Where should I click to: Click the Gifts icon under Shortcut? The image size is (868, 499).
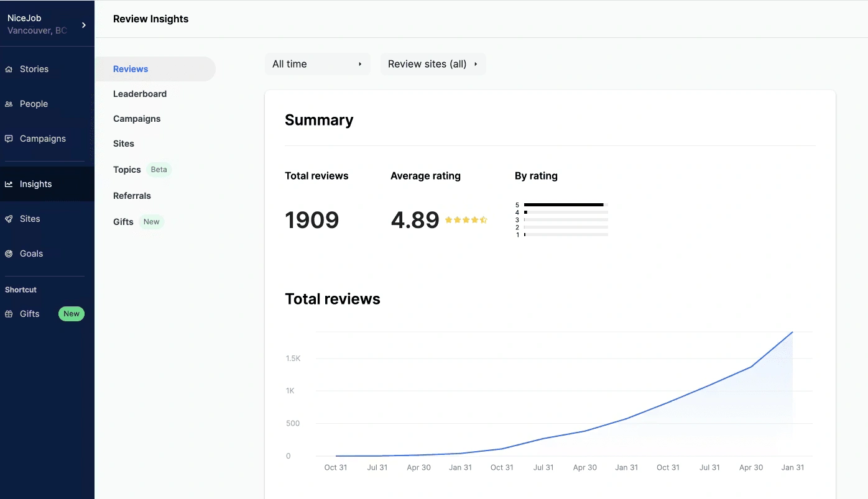[x=9, y=314]
